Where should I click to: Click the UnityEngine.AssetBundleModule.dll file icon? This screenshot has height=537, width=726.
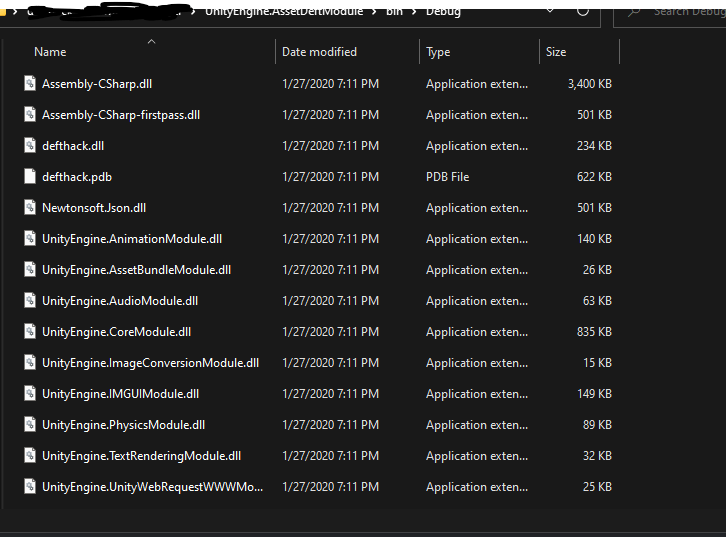(30, 269)
